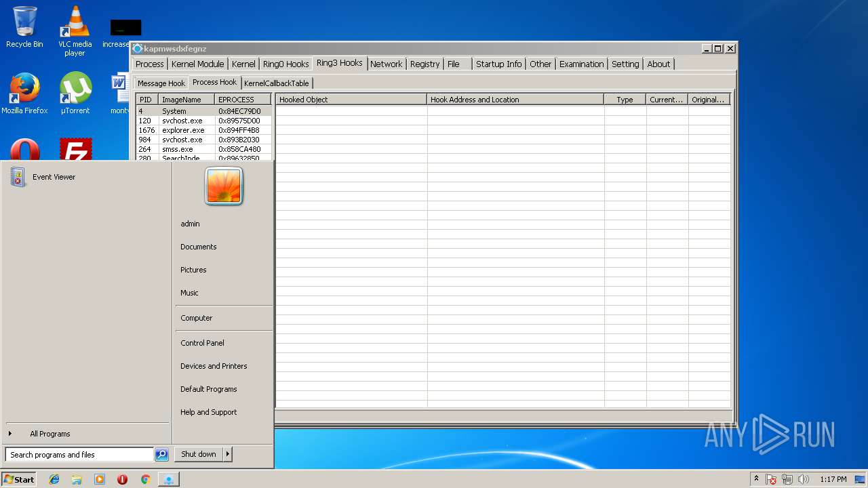
Task: Switch to the Examination tab
Action: click(x=581, y=64)
